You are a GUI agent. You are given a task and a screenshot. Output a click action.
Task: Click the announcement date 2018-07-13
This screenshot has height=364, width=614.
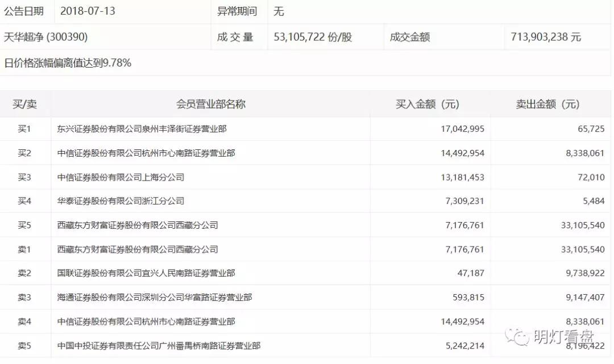[x=88, y=11]
